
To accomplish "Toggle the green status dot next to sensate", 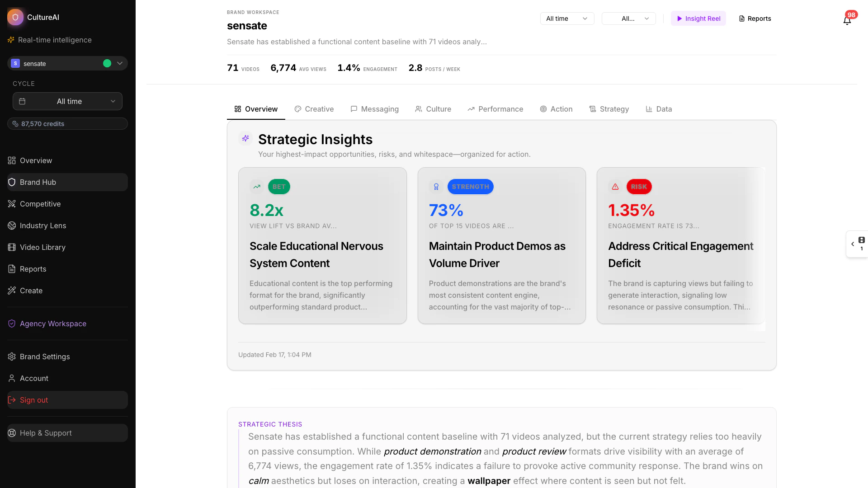I will click(107, 63).
